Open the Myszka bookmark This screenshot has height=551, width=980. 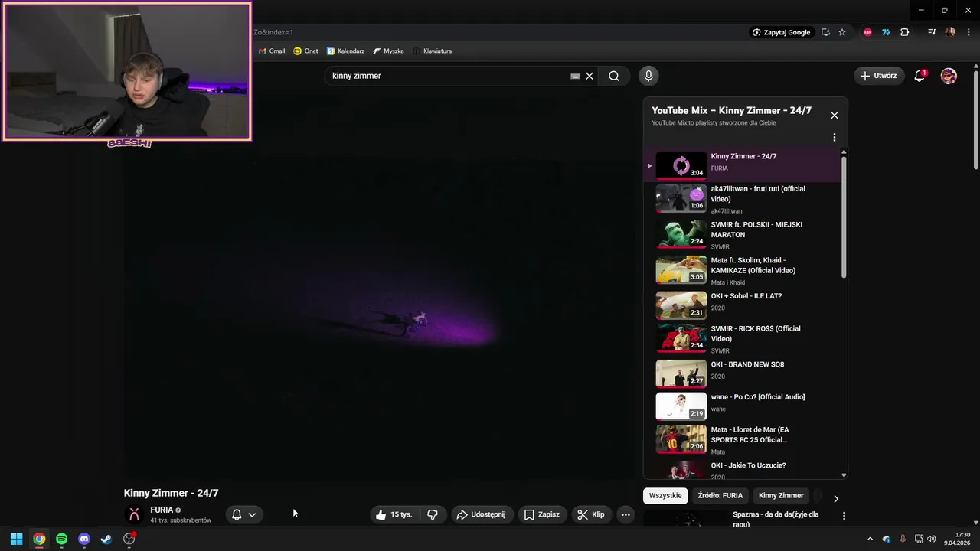(388, 51)
